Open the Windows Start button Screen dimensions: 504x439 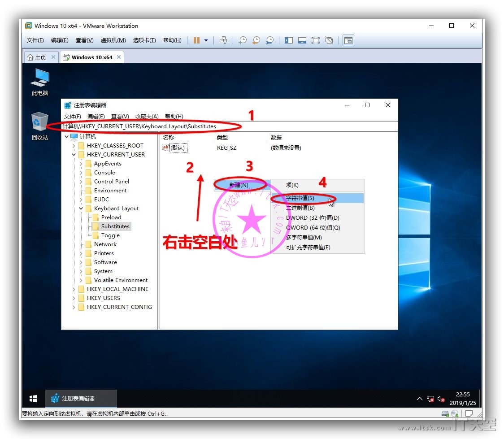click(x=33, y=399)
